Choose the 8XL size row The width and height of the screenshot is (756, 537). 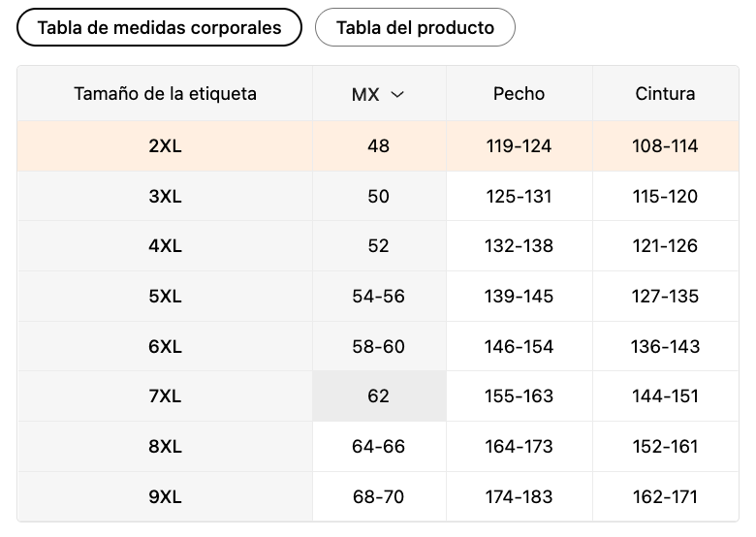pos(165,447)
